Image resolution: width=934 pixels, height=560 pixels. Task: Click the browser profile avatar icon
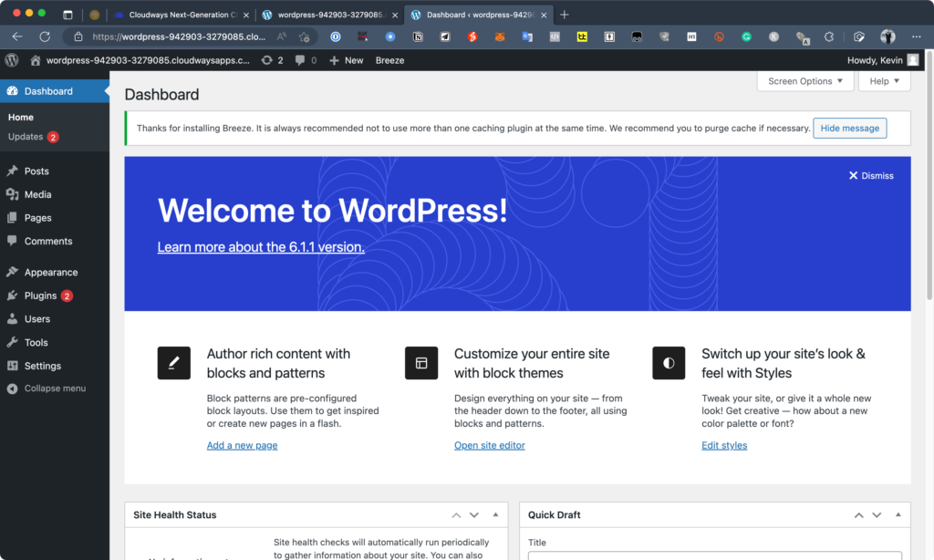887,36
